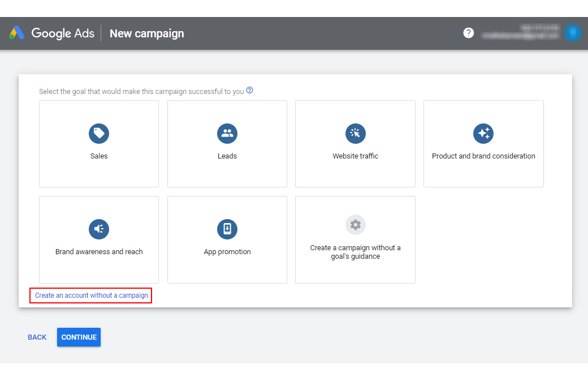Click Create an account without a campaign link

91,296
